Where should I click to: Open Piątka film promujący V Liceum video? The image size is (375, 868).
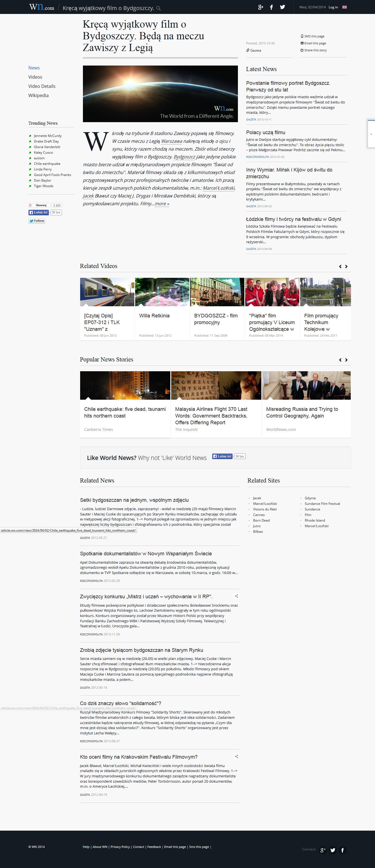[272, 292]
